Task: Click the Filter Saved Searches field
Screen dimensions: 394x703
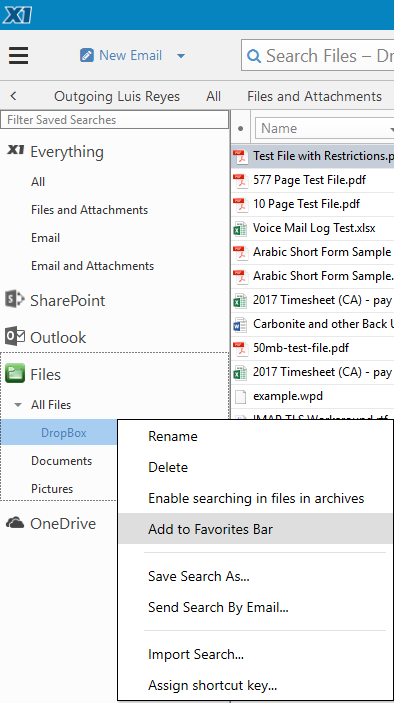Action: point(115,120)
